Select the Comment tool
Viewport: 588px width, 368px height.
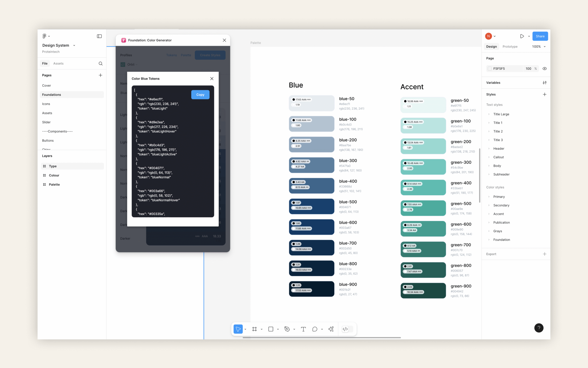(315, 329)
